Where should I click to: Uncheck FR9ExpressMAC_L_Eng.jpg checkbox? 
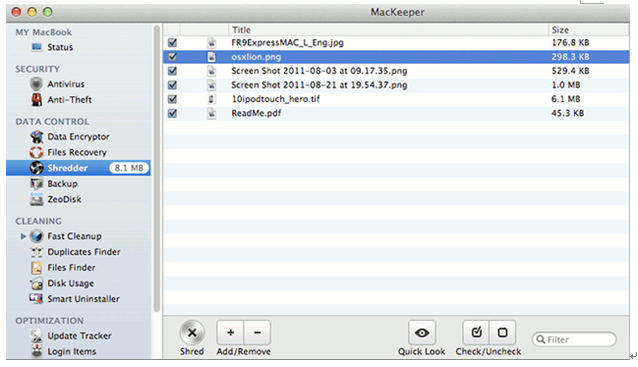click(173, 42)
